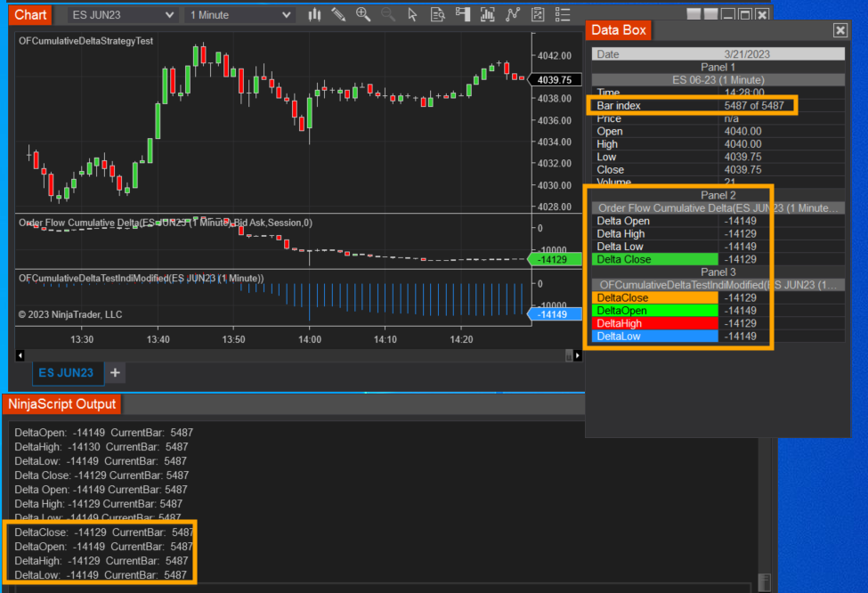This screenshot has height=593, width=868.
Task: Click the Zoom Out magnifier icon
Action: tap(388, 15)
